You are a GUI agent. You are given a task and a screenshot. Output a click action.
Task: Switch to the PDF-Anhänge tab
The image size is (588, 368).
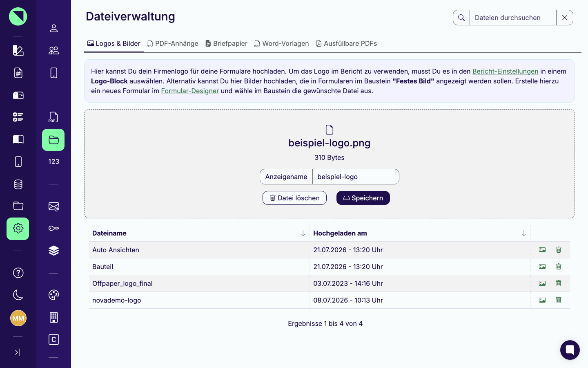(173, 43)
